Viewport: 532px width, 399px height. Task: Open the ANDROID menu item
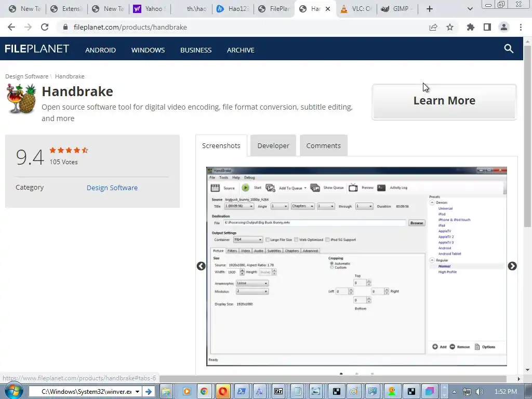tap(100, 50)
